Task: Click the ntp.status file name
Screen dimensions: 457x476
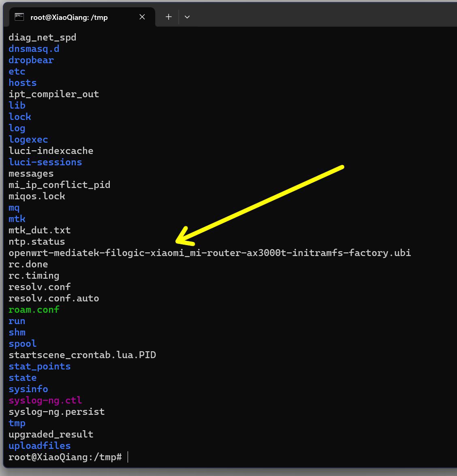Action: [x=37, y=242]
